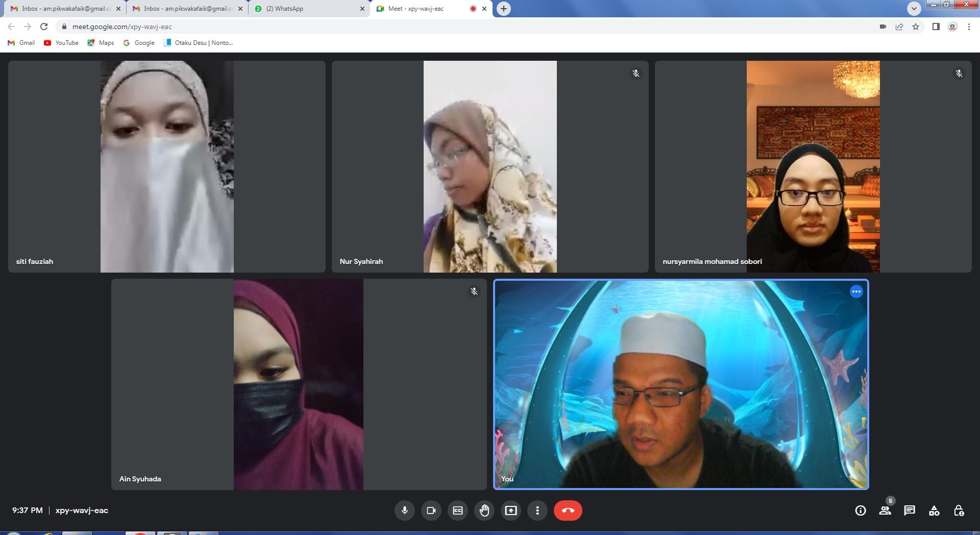This screenshot has width=980, height=535.
Task: Select nursyarmila mohamad sobori video tile
Action: tap(813, 166)
